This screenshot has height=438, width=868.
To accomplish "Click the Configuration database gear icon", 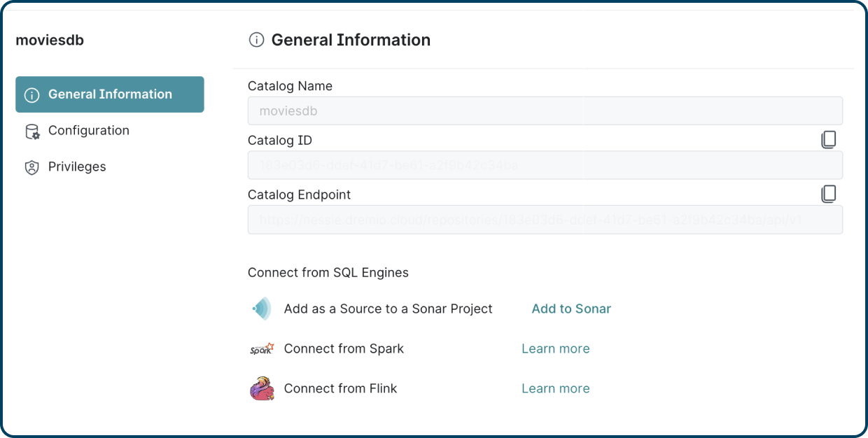I will coord(32,132).
